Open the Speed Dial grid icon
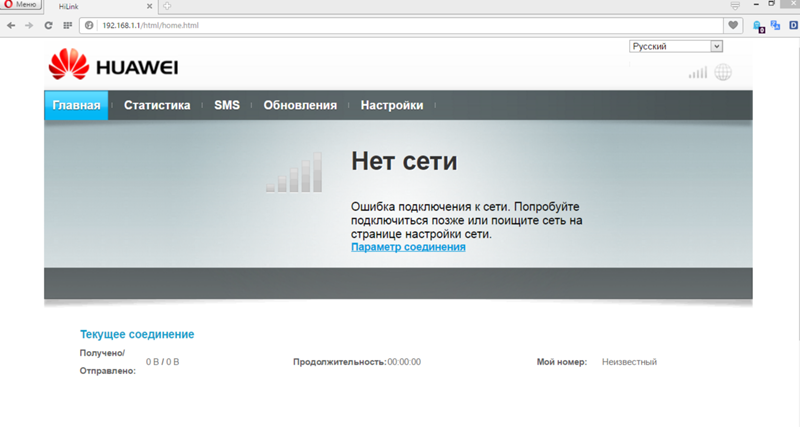This screenshot has width=800, height=427. pos(67,24)
